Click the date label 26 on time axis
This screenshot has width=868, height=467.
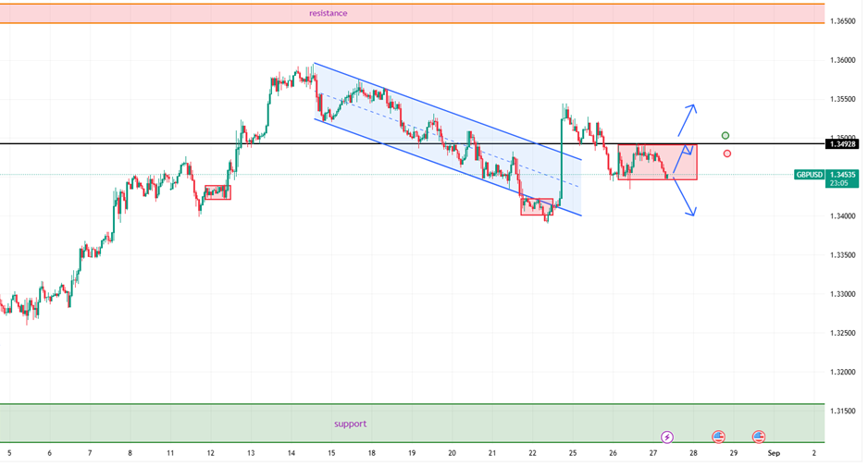pos(613,453)
